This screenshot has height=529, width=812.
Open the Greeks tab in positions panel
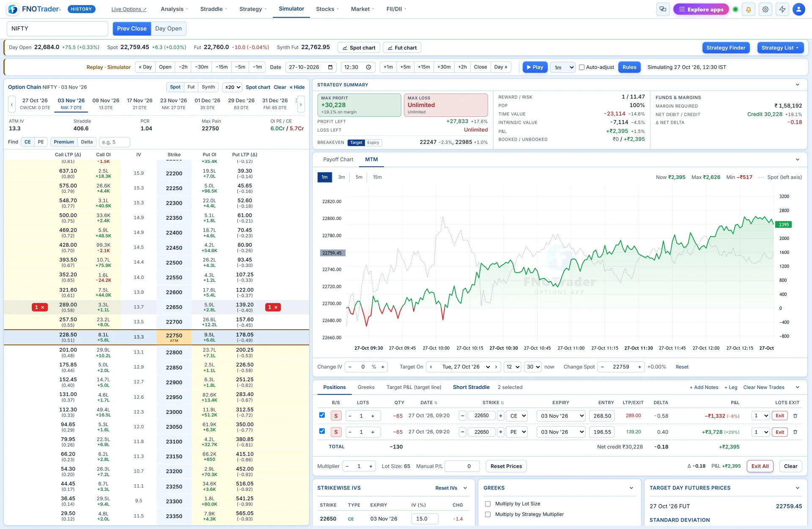[x=366, y=387]
